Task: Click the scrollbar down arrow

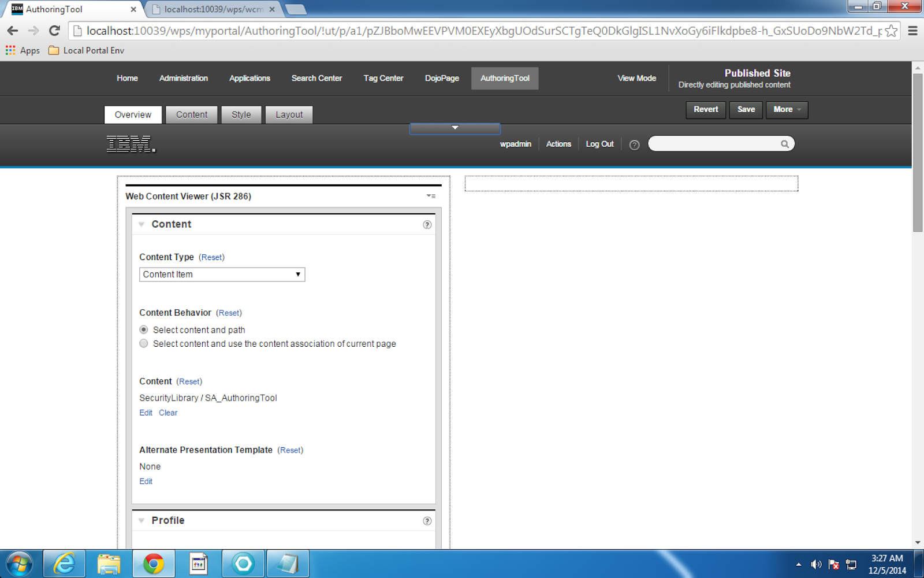Action: point(918,542)
